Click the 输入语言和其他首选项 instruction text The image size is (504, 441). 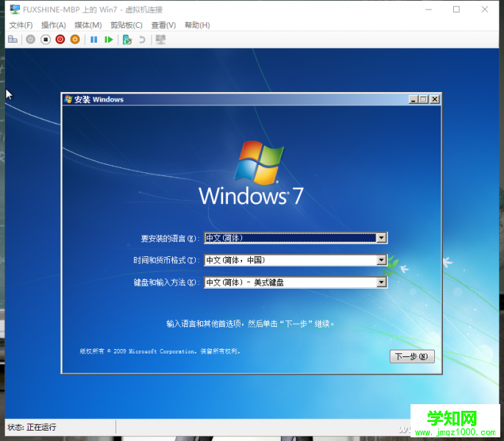point(250,324)
